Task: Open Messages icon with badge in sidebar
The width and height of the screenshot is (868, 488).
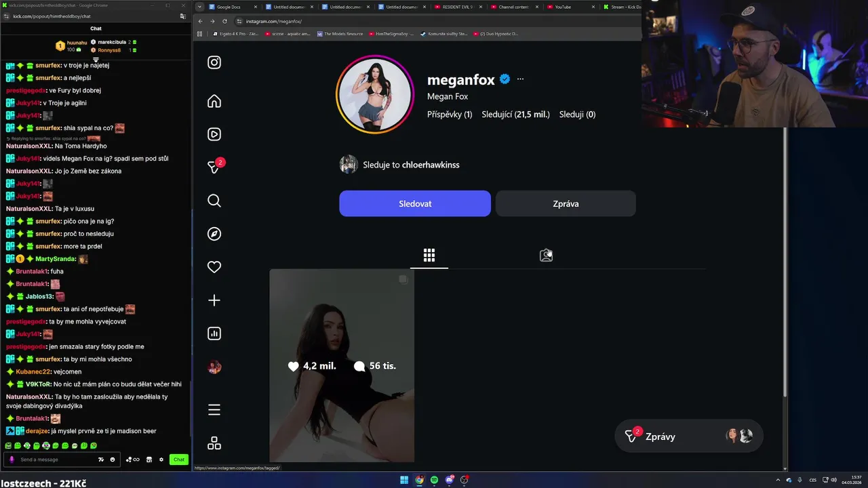Action: coord(214,167)
